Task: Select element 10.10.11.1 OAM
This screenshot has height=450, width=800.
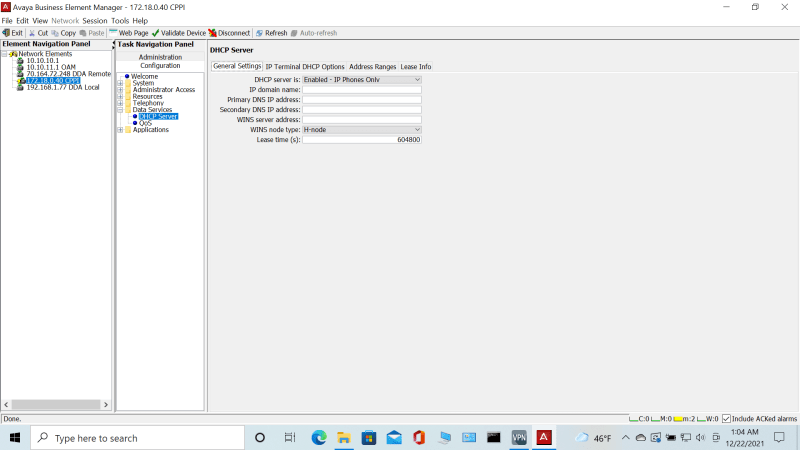Action: [x=51, y=67]
